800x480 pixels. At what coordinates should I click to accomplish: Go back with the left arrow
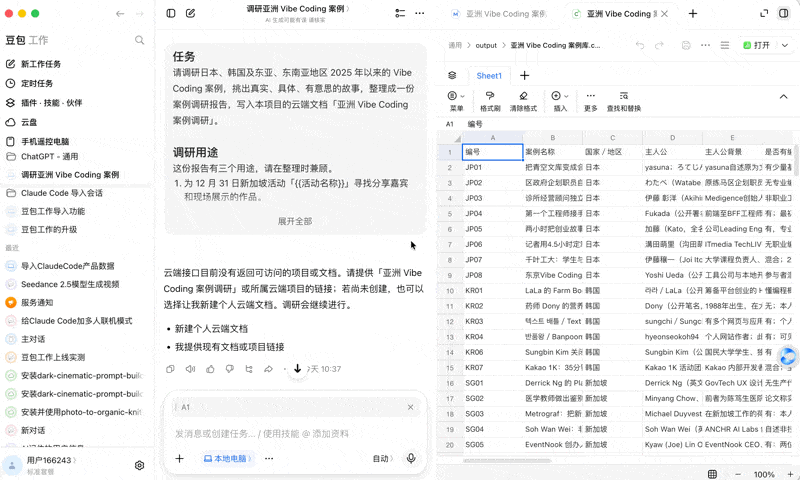(120, 14)
